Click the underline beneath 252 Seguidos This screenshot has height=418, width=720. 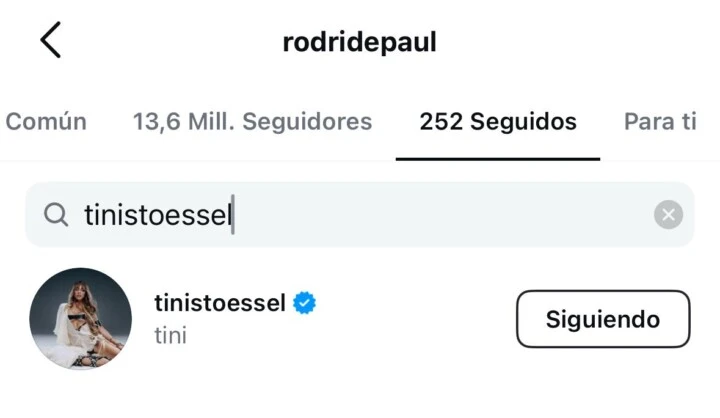click(498, 159)
